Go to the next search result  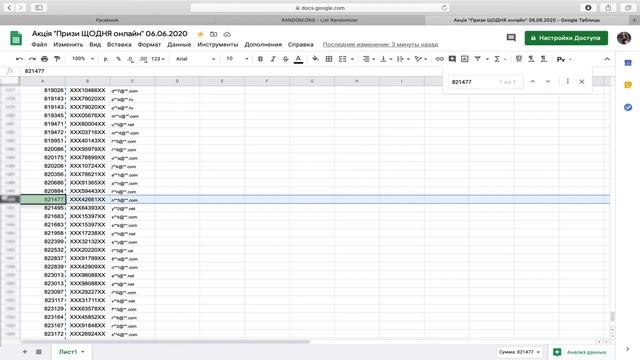(x=548, y=82)
